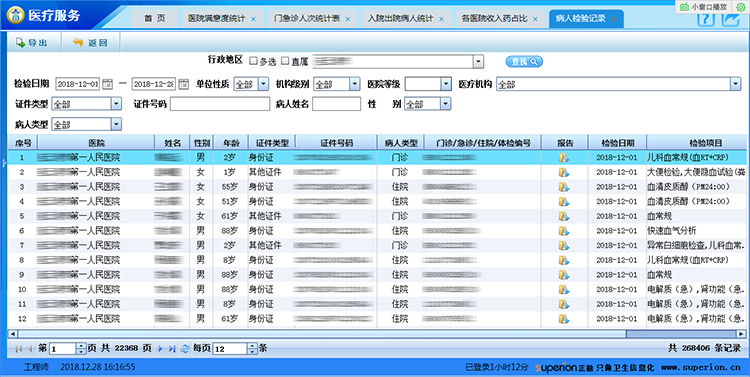Image resolution: width=750 pixels, height=377 pixels.
Task: Open settings gear beside 小窗口播放
Action: [740, 7]
